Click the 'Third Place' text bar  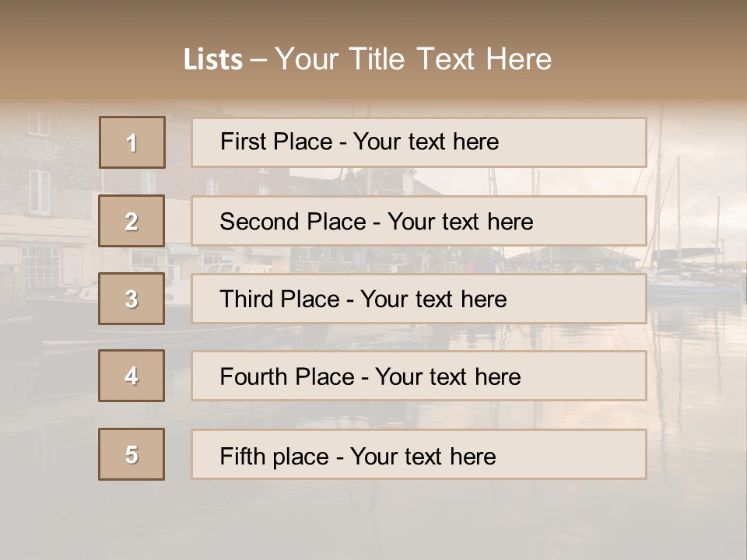tap(419, 299)
